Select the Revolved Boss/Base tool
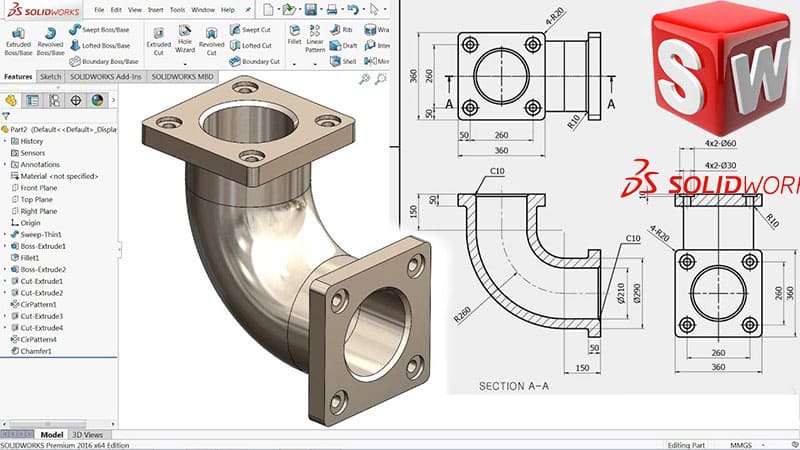 coord(50,41)
